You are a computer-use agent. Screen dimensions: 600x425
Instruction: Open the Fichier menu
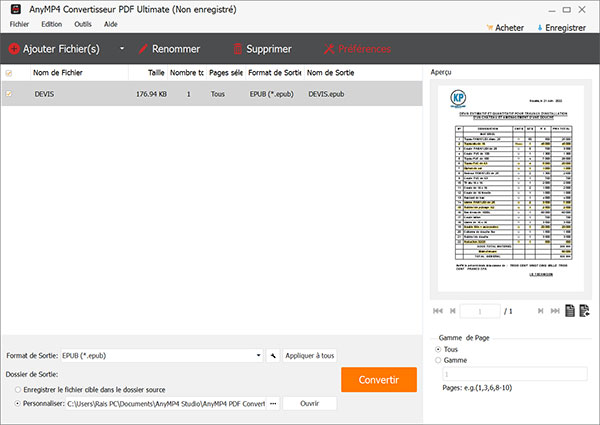click(19, 24)
